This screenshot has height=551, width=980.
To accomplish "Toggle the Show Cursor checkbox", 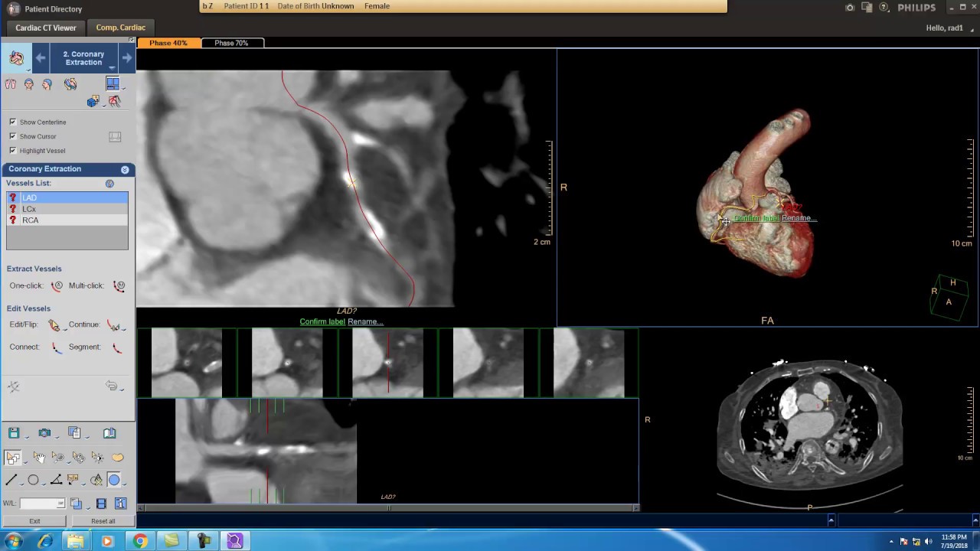I will pyautogui.click(x=12, y=136).
